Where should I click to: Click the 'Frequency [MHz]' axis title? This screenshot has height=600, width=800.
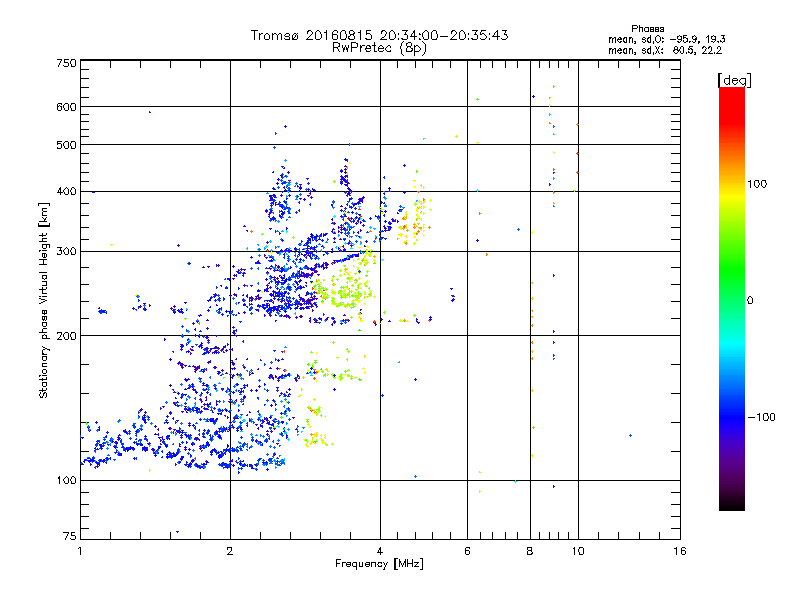click(379, 564)
